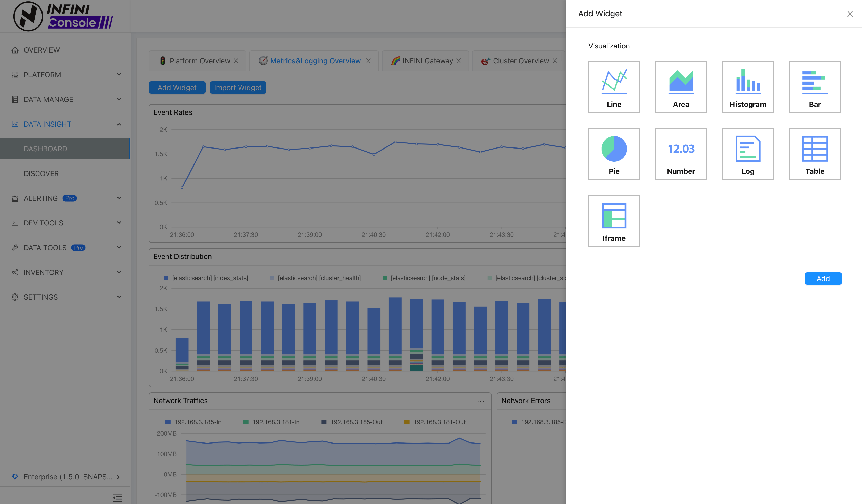Click the Data Manage sidebar icon
862x504 pixels.
(x=15, y=99)
